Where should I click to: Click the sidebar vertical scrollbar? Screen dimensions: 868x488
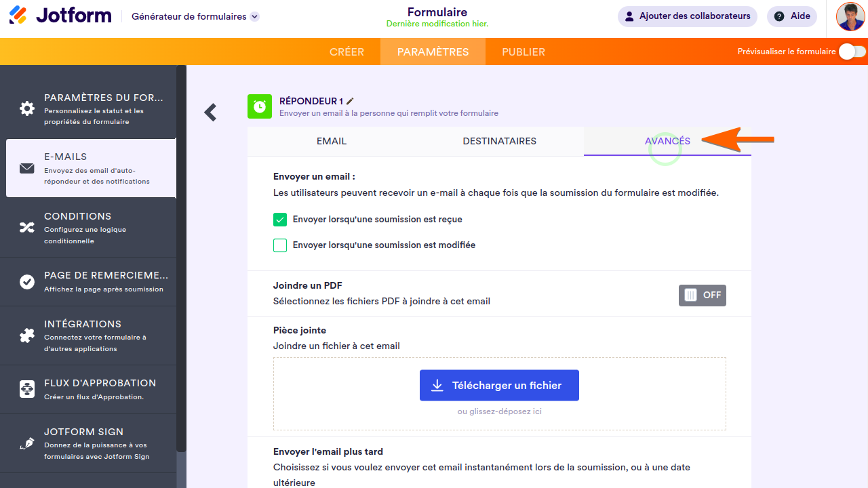pos(181,258)
